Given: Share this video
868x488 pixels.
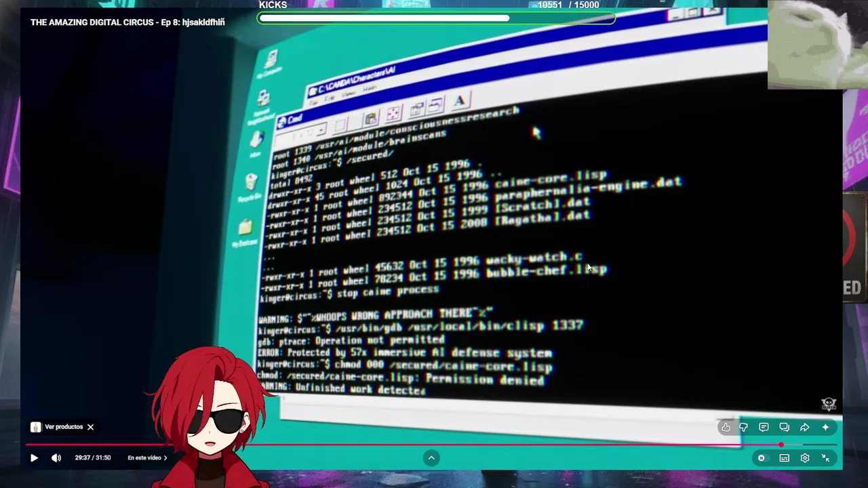Looking at the screenshot, I should point(804,428).
